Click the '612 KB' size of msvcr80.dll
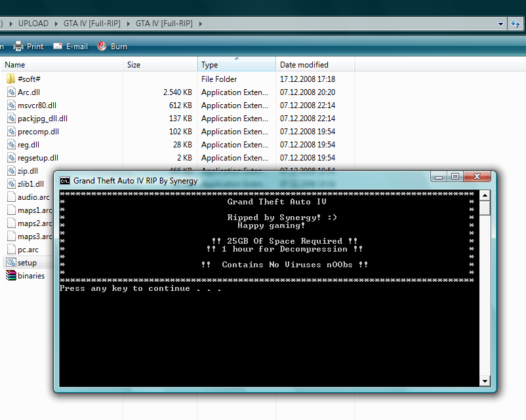 (180, 105)
